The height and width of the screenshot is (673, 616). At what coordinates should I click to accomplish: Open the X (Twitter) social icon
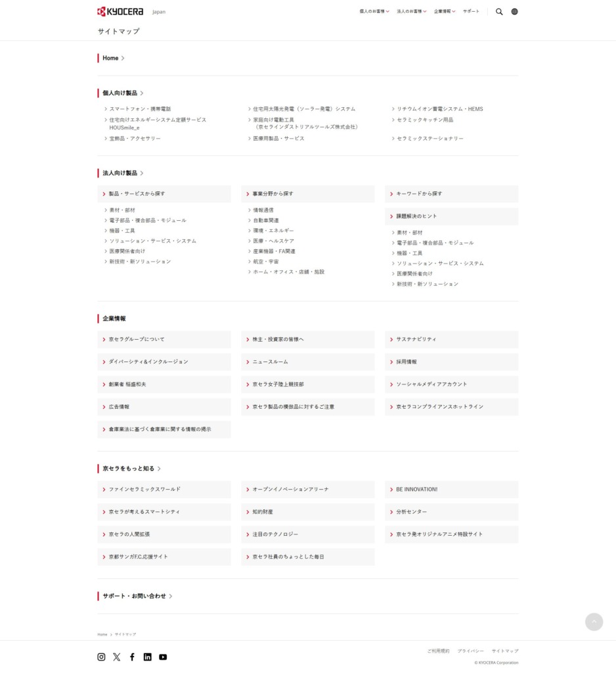117,657
